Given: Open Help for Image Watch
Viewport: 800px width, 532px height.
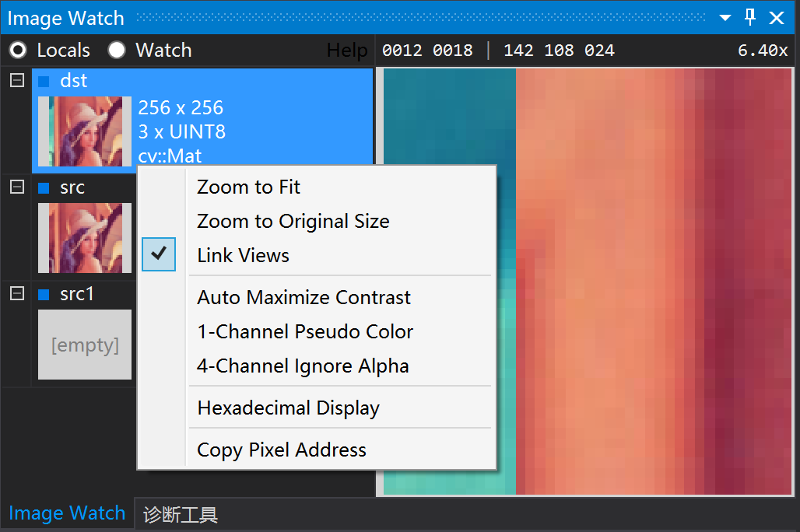Looking at the screenshot, I should (x=346, y=50).
